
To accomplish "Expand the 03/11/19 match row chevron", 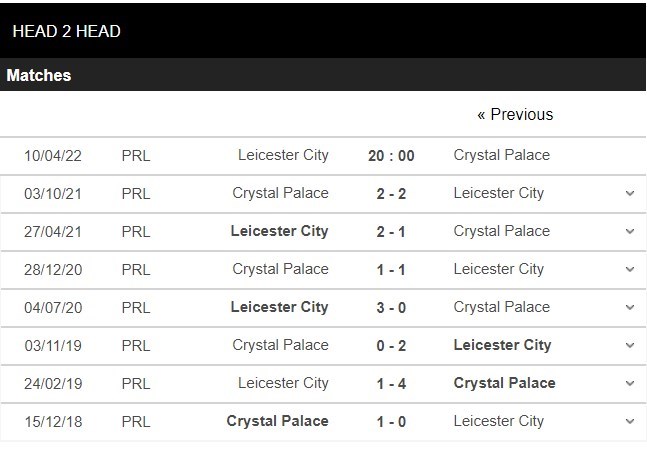I will click(630, 345).
